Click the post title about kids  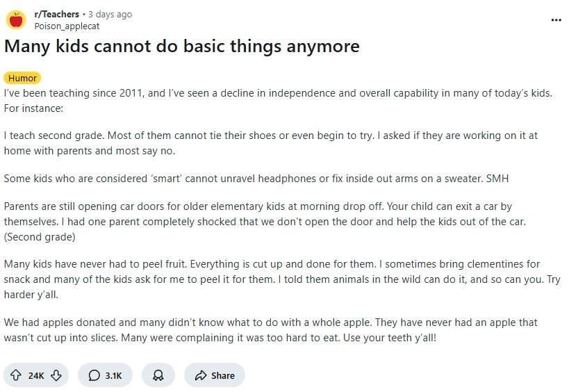coord(182,46)
